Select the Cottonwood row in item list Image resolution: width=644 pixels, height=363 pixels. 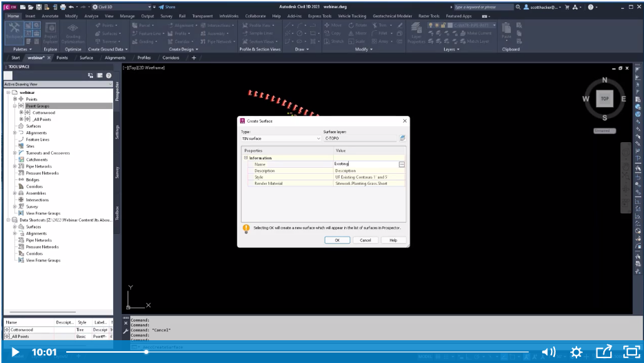click(x=58, y=330)
